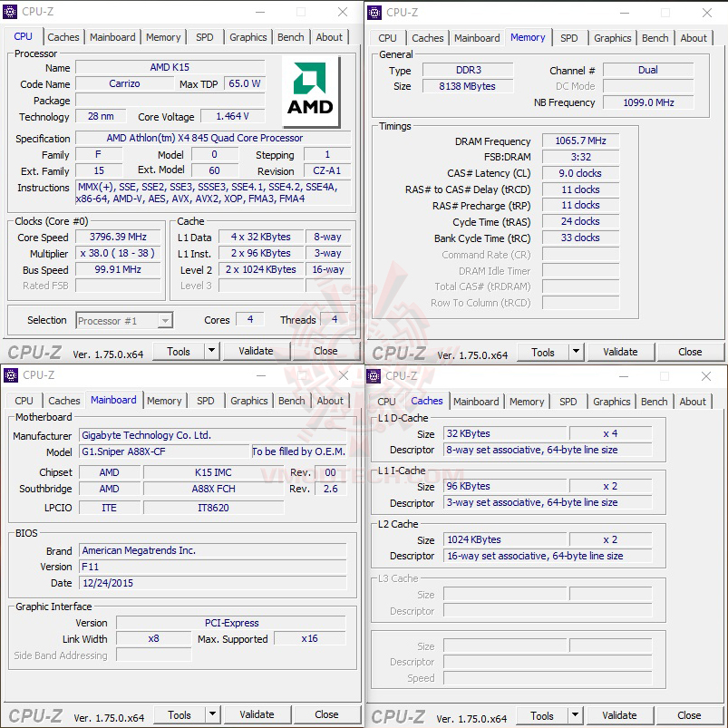
Task: Select Mainboard tab in the Caches tab window
Action: (476, 402)
